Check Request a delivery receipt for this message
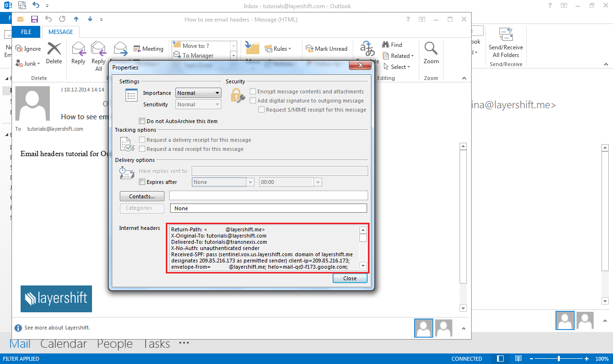This screenshot has width=613, height=364. coord(142,139)
